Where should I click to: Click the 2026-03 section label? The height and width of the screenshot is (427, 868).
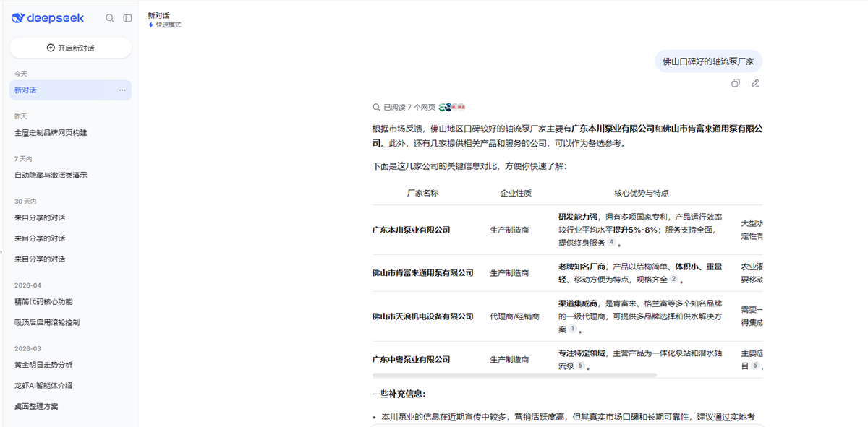[x=27, y=348]
